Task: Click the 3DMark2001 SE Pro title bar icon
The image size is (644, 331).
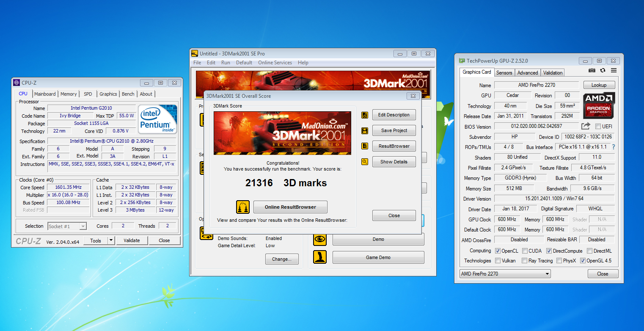Action: point(195,53)
